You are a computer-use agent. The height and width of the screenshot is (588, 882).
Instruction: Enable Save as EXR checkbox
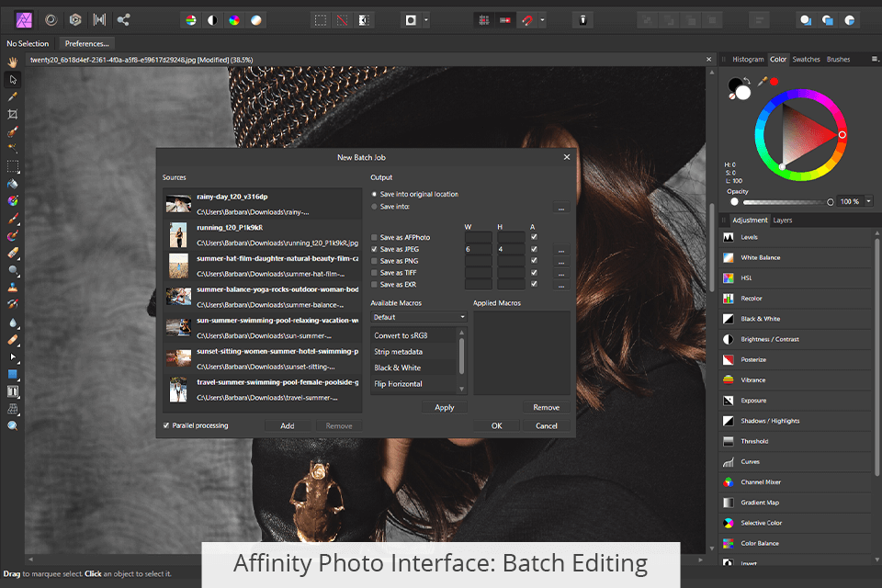(374, 284)
